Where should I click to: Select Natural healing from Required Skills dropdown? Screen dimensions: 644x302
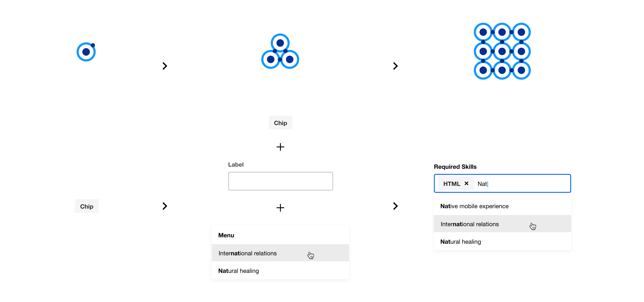460,242
